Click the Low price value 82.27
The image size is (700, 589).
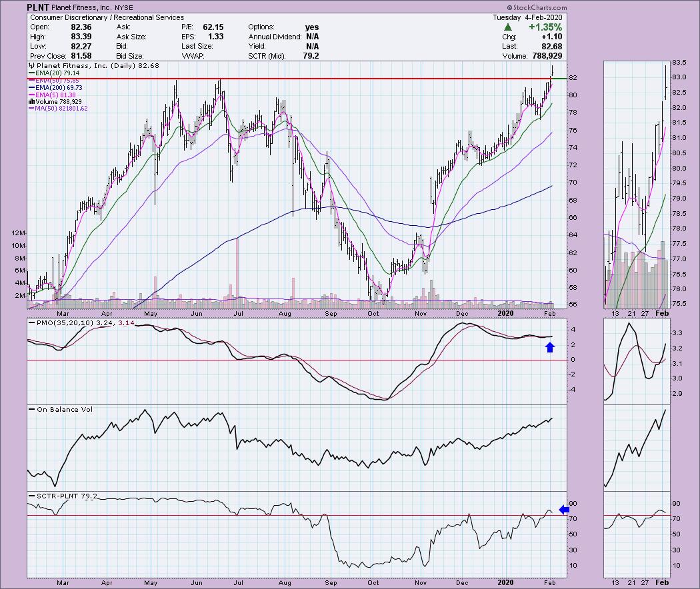click(x=81, y=46)
